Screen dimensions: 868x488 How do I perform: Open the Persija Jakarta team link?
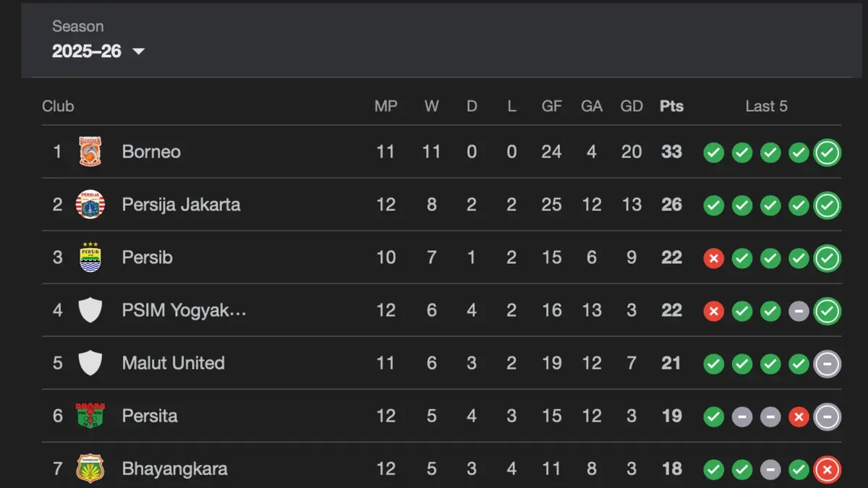point(181,205)
